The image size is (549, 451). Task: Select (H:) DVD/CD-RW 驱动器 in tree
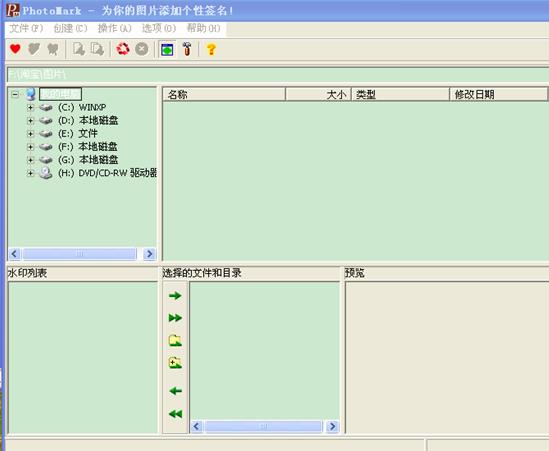pyautogui.click(x=107, y=173)
